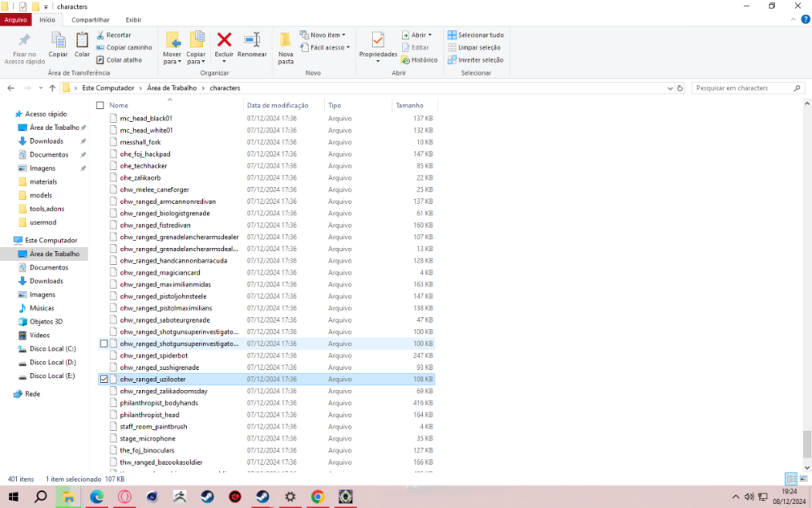Viewport: 812px width, 508px height.
Task: Open Propriedades from the ribbon
Action: point(378,44)
